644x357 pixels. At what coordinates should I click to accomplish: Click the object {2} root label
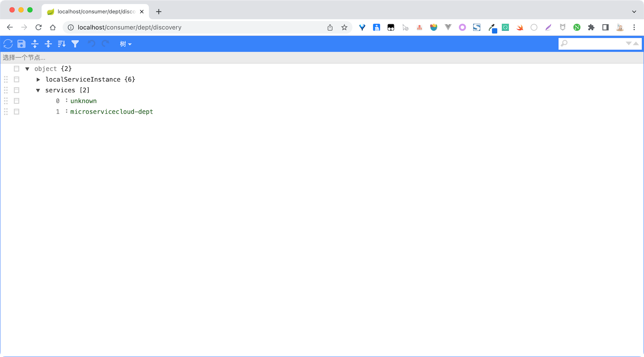tap(53, 69)
